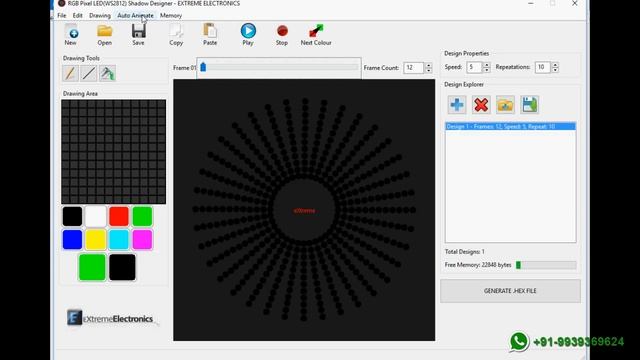This screenshot has height=360, width=640.
Task: Create a new design with New icon
Action: pos(71,34)
